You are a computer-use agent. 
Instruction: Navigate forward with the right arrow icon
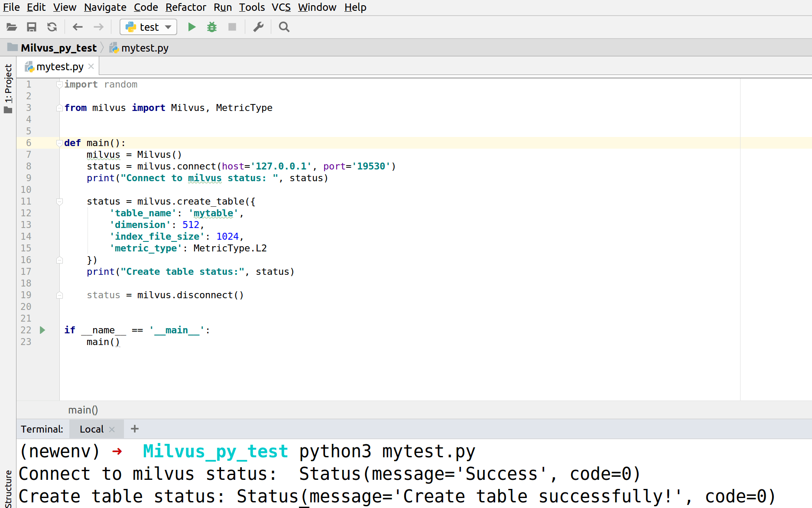99,27
